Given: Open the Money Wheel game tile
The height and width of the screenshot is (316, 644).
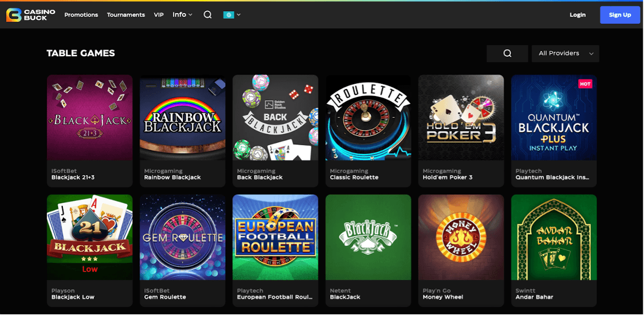Looking at the screenshot, I should pos(461,237).
